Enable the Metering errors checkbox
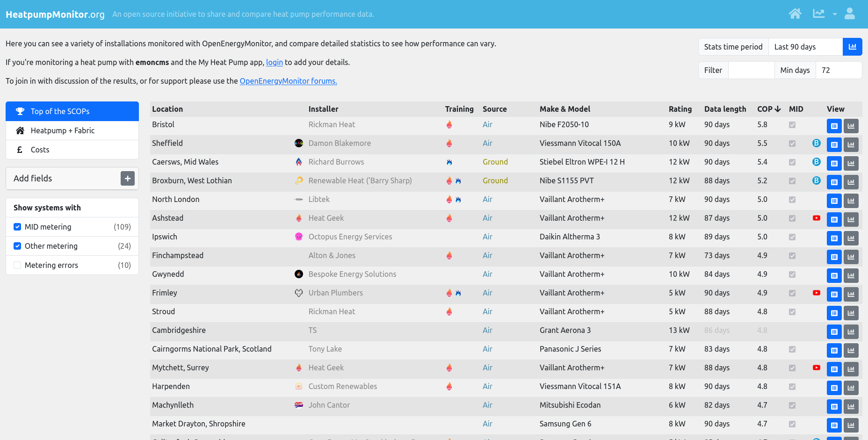Image resolution: width=868 pixels, height=440 pixels. [x=17, y=265]
